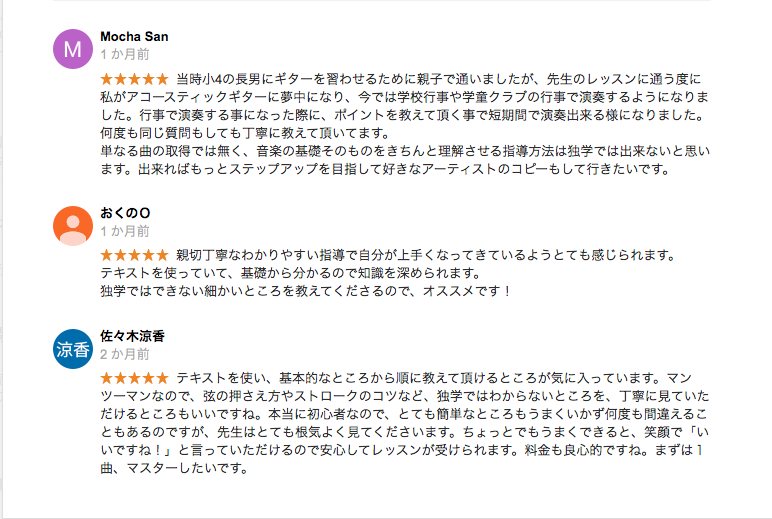Screen dimensions: 772x519
Task: Click the five-star rating on おくのO's review
Action: point(135,255)
